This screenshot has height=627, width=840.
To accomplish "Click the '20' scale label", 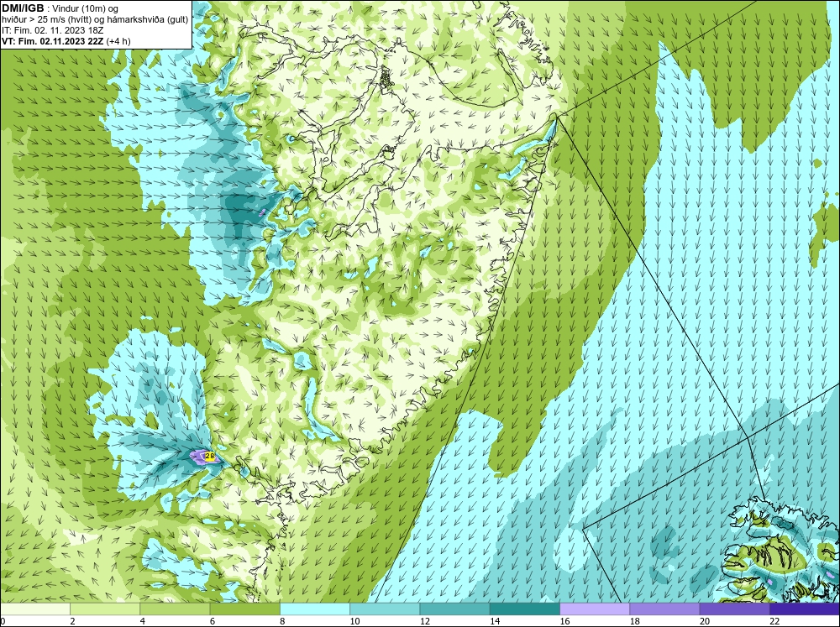I will click(x=705, y=621).
